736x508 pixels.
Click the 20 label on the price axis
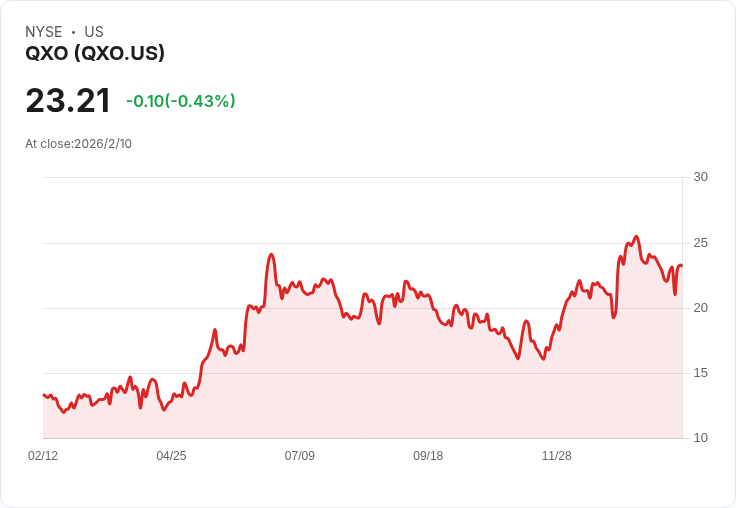[701, 308]
